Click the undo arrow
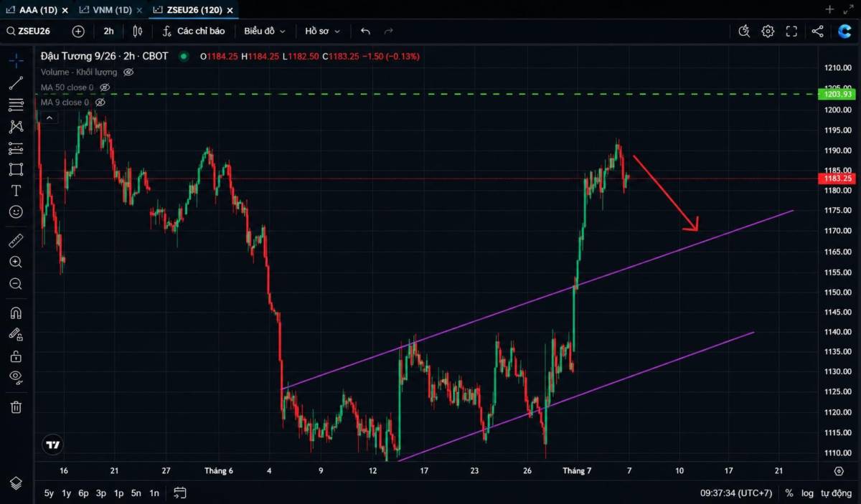861x504 pixels. pyautogui.click(x=365, y=32)
